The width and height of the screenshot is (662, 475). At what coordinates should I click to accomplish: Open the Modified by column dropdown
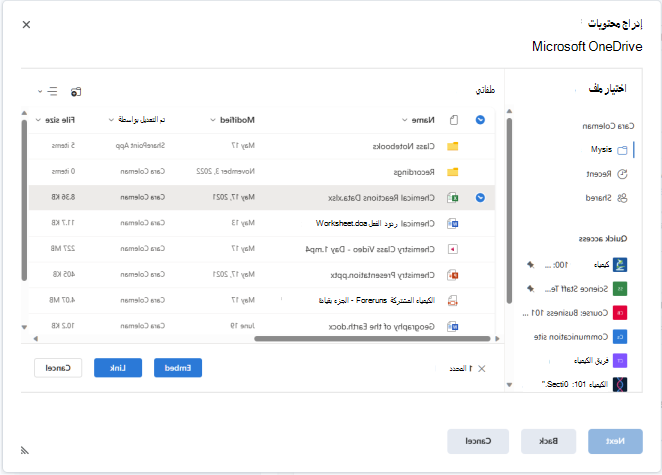(111, 120)
